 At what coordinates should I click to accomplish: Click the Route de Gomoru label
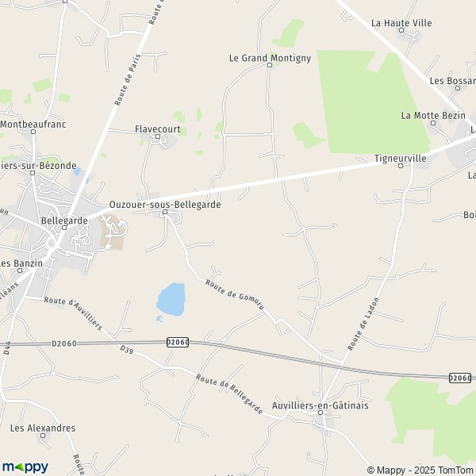235,295
